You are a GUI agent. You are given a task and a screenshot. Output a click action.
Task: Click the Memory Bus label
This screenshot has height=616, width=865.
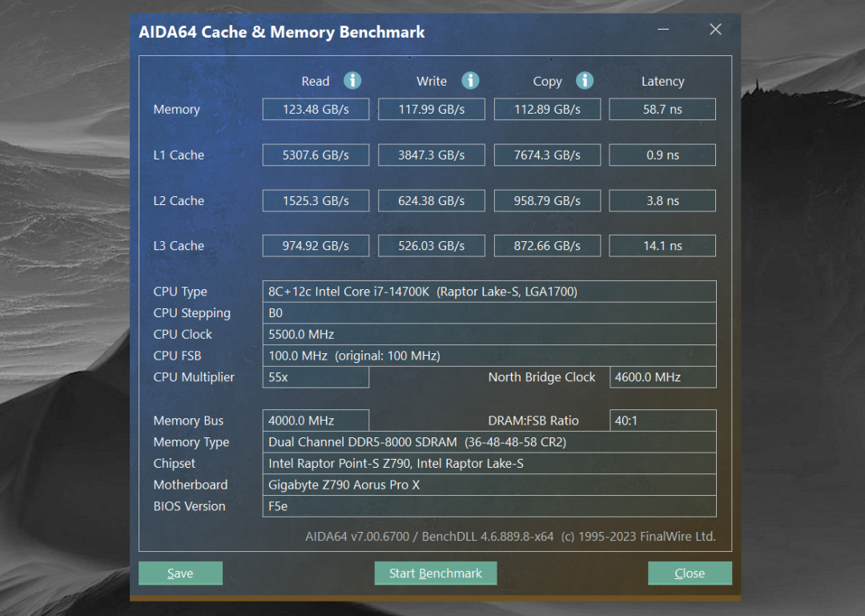188,421
